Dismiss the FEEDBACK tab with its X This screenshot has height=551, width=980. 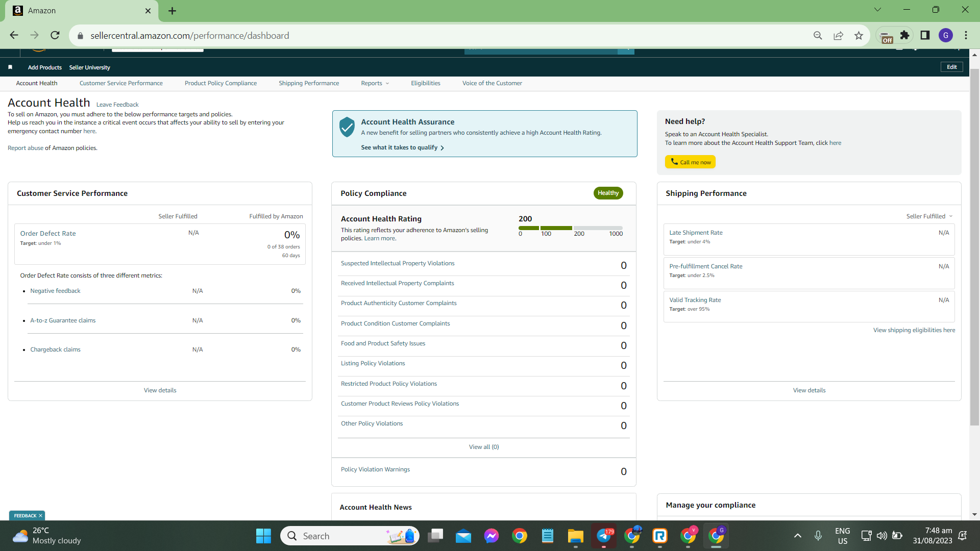(41, 516)
